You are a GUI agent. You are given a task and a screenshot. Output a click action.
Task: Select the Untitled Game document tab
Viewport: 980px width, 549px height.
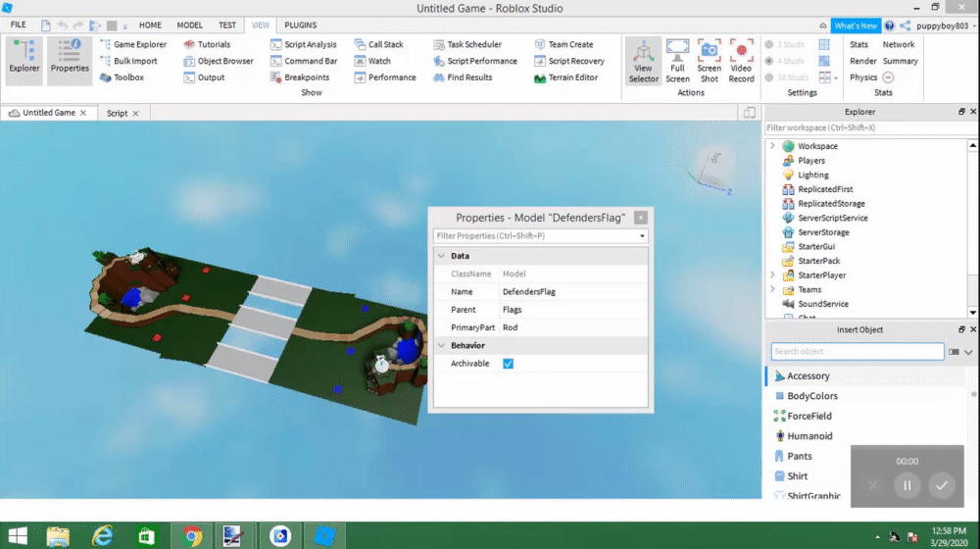pos(49,113)
